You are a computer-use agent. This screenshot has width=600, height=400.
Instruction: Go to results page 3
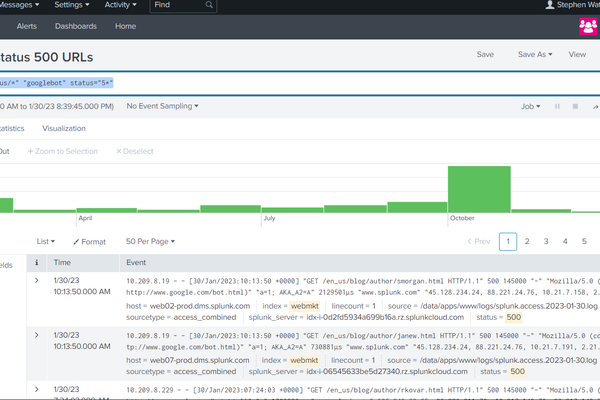pos(546,242)
